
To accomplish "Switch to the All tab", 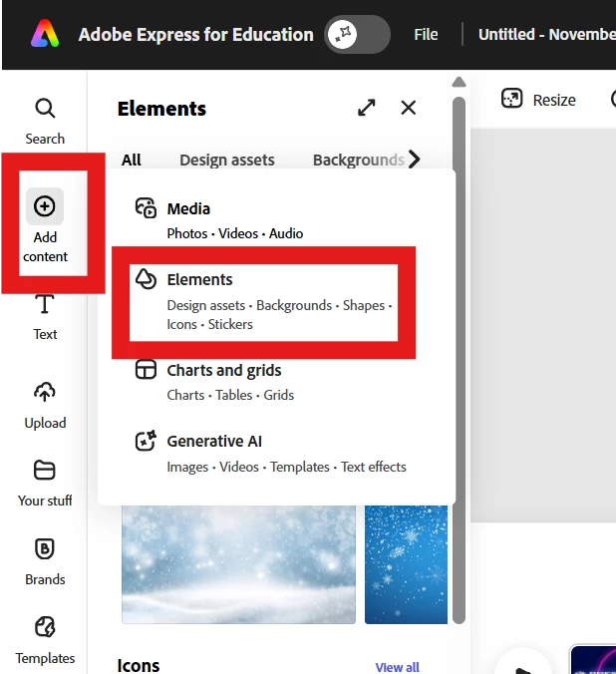I will 132,160.
